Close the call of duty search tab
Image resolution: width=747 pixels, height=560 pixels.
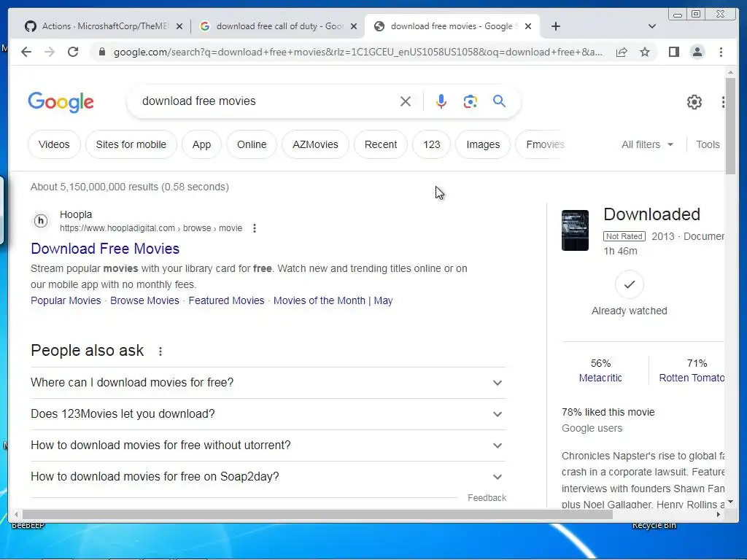click(x=354, y=26)
